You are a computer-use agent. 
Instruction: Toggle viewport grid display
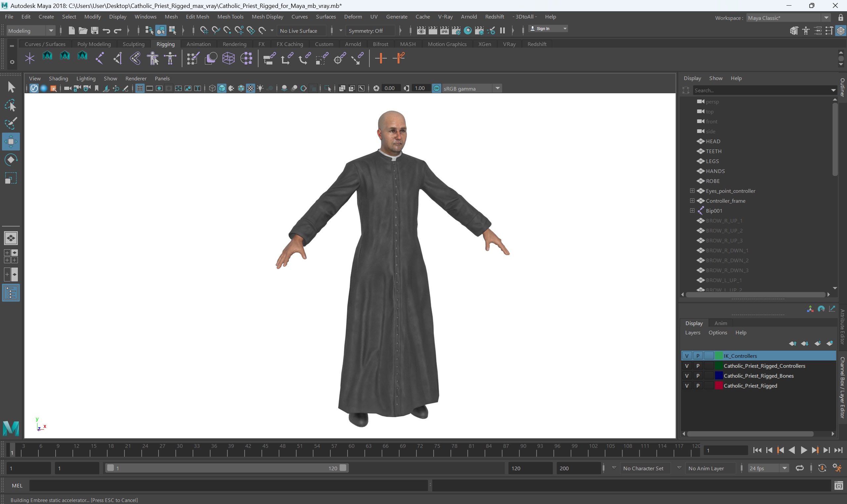tap(140, 88)
